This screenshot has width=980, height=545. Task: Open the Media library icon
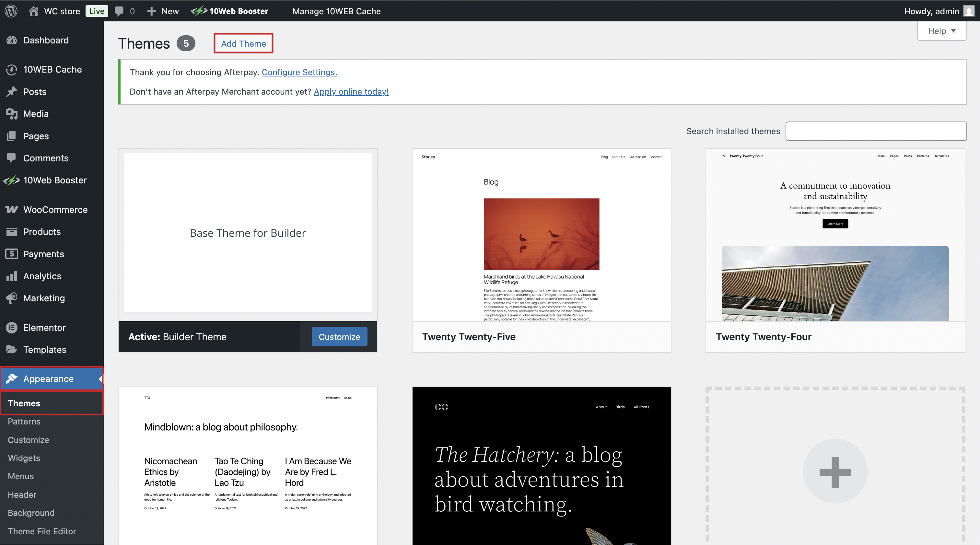click(11, 114)
